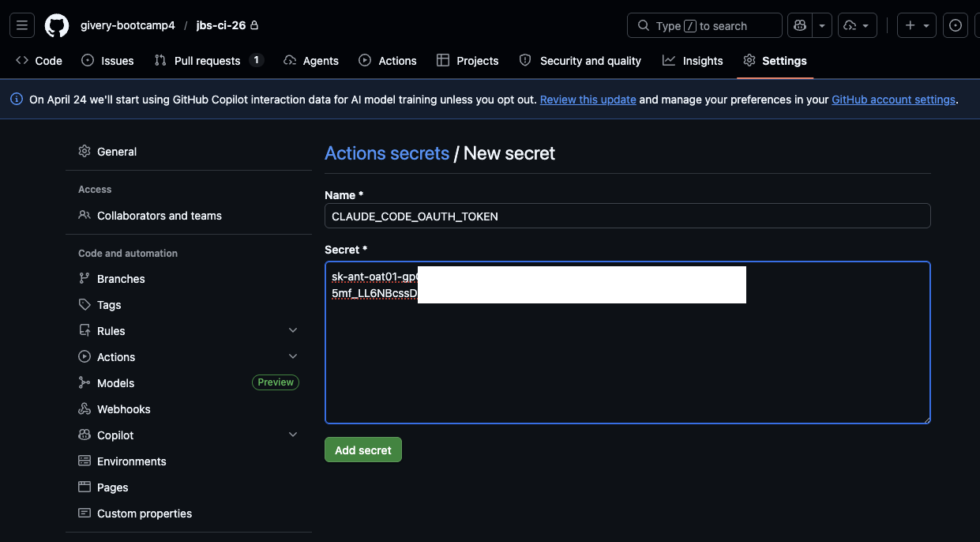Image resolution: width=980 pixels, height=542 pixels.
Task: Open the Security and quality tab
Action: click(x=580, y=61)
